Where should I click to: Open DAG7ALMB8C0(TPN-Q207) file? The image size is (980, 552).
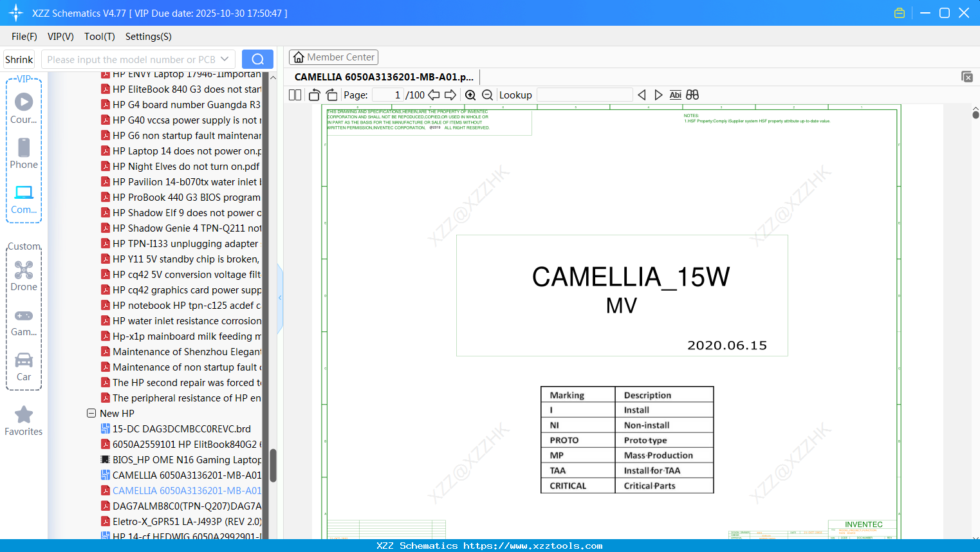pos(181,506)
